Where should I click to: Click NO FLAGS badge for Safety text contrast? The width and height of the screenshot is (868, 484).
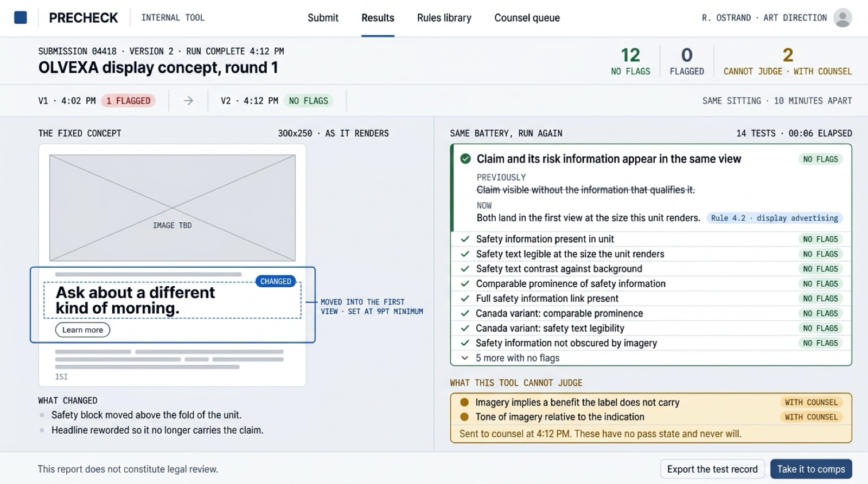point(820,269)
